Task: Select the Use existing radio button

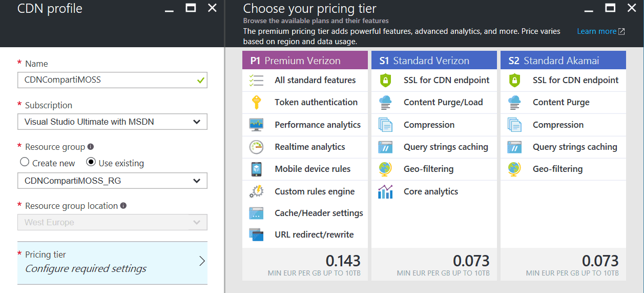Action: point(91,162)
